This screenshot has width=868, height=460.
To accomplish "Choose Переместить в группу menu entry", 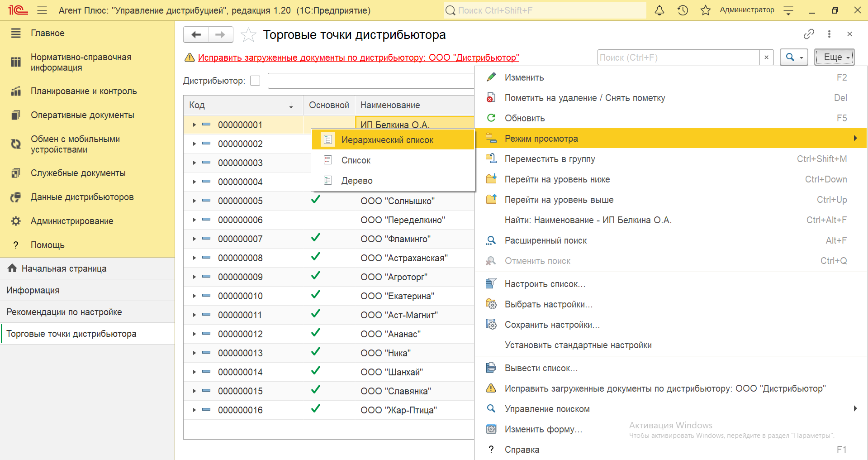I will point(671,159).
